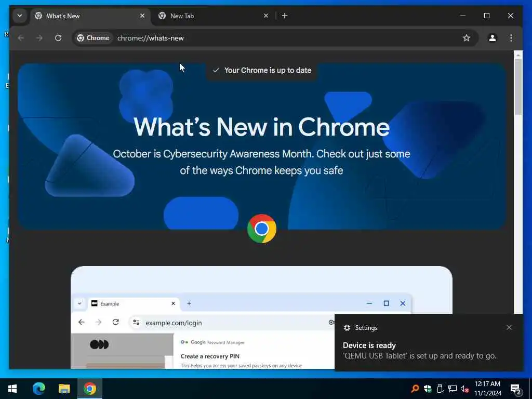
Task: Click the page vertical scrollbar thumb
Action: 518,87
